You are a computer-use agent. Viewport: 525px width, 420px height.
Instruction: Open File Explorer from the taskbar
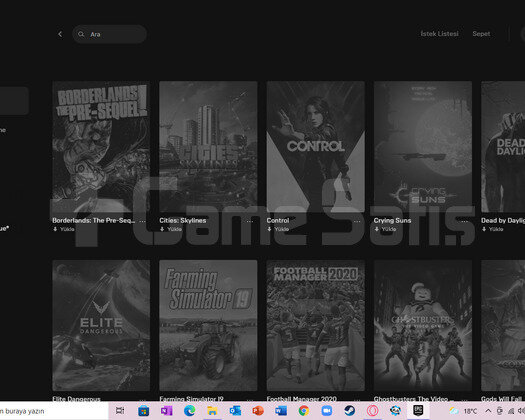[212, 410]
